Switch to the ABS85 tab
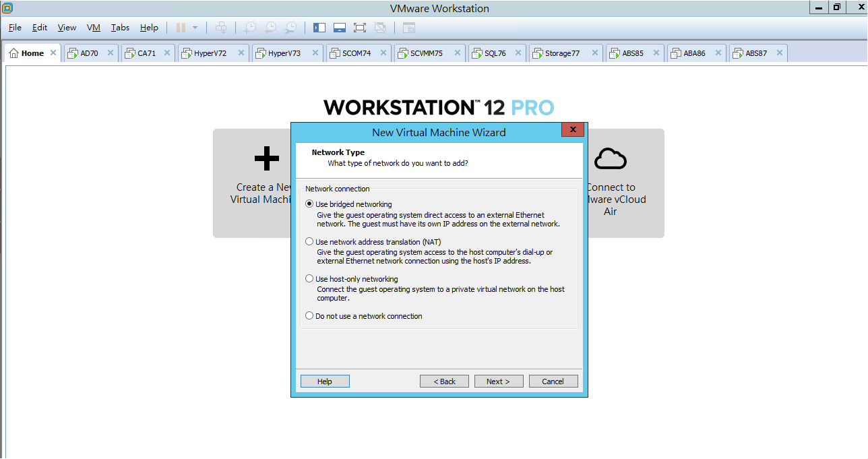868x459 pixels. 633,53
